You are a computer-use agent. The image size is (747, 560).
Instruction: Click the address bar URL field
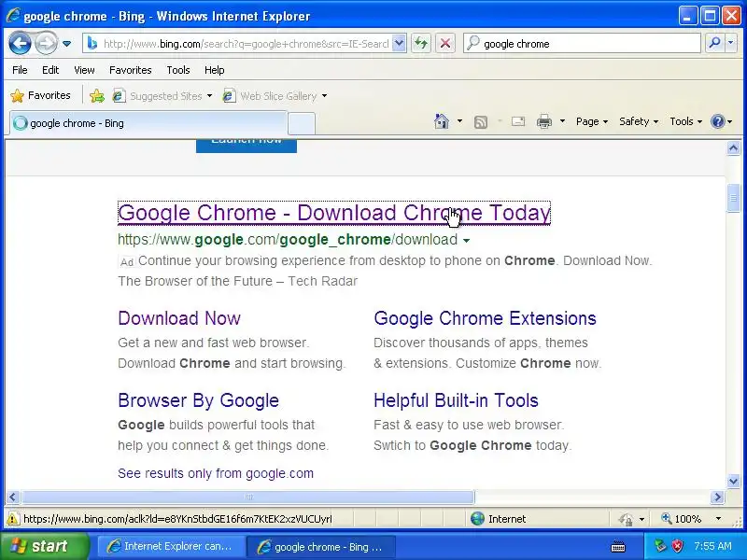246,44
